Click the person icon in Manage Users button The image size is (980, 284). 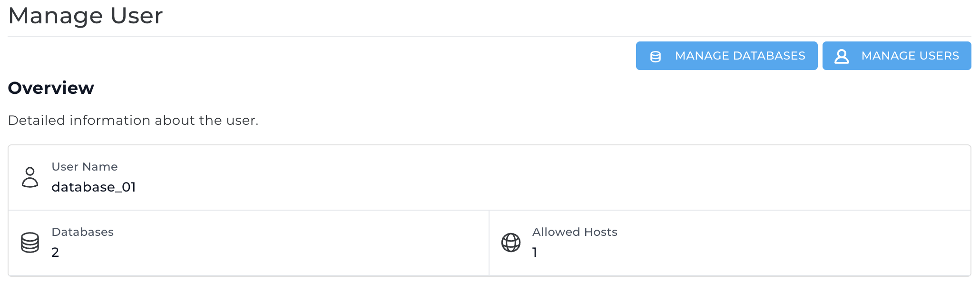pos(843,55)
